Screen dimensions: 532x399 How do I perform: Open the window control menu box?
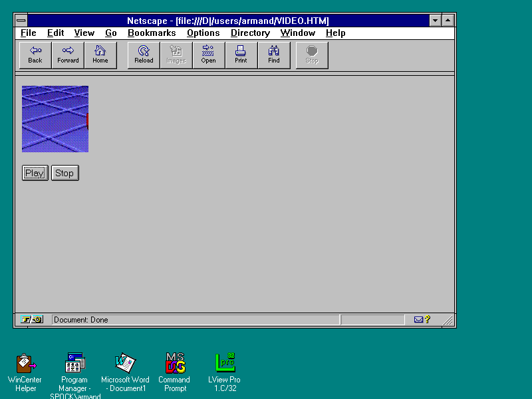(x=21, y=21)
